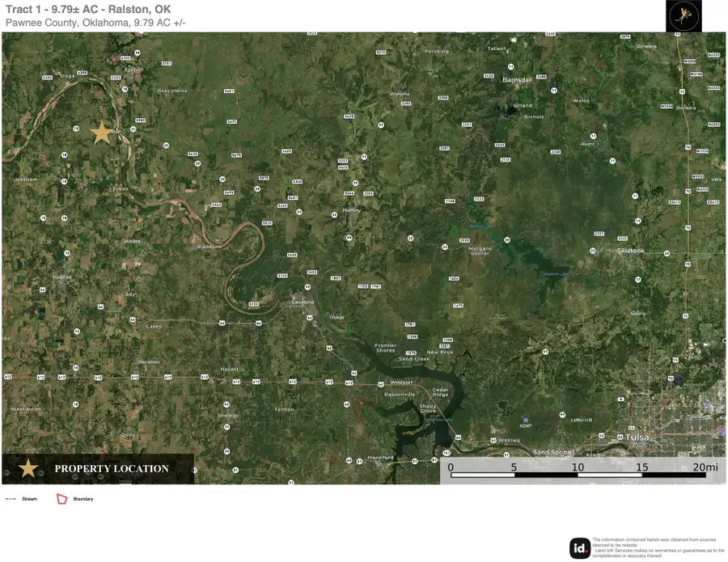The width and height of the screenshot is (728, 562).
Task: Click the 20mi scale bar label
Action: pos(705,467)
